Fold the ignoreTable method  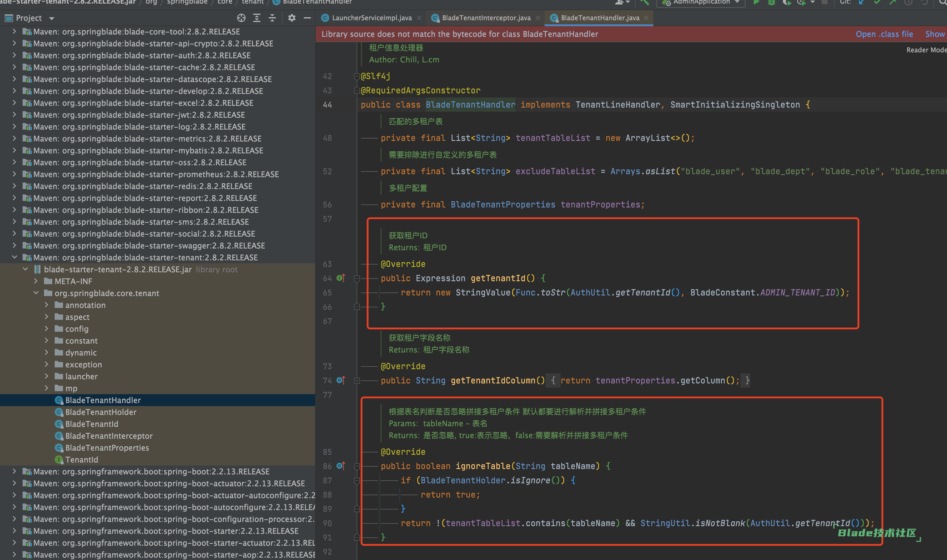[x=357, y=466]
